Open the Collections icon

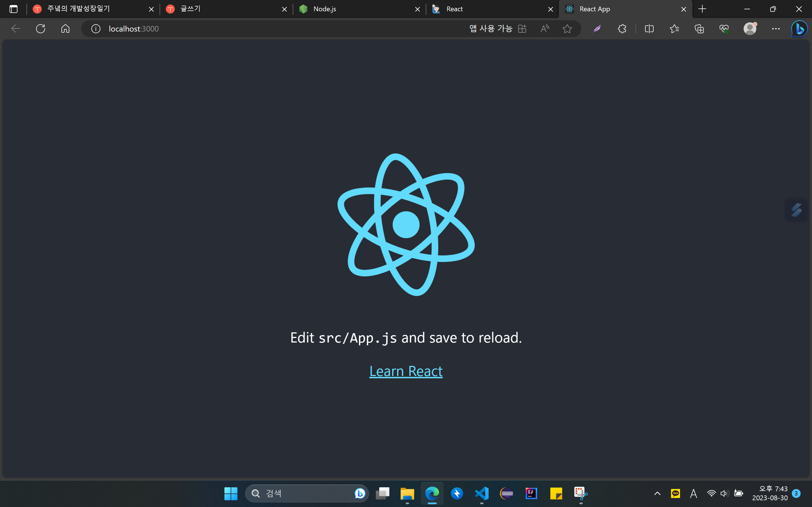tap(699, 29)
